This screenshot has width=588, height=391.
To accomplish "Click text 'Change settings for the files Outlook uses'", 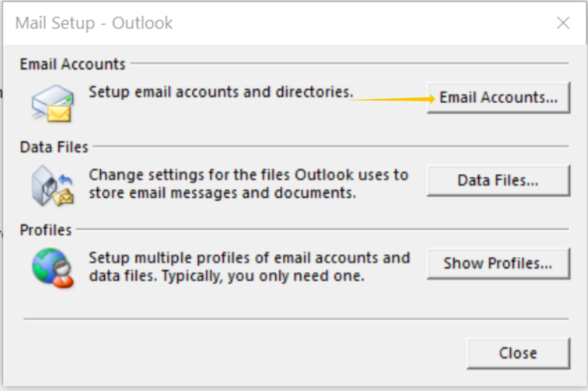I will pos(240,175).
